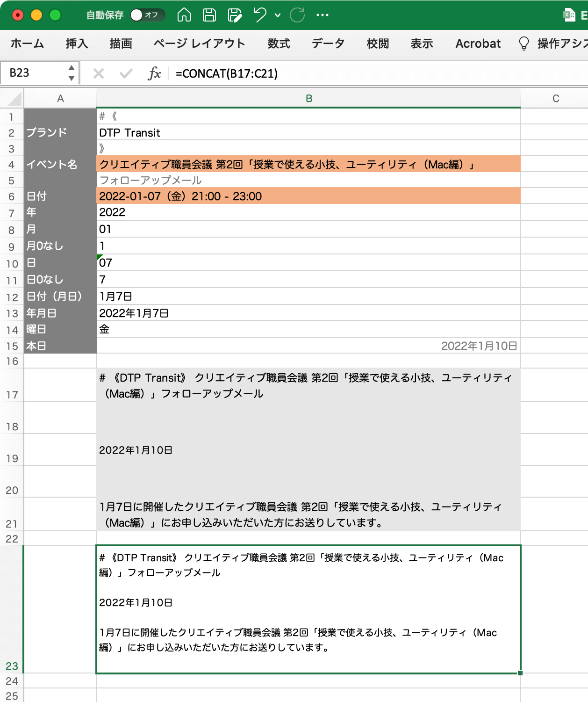Screen dimensions: 588x702
Task: Select row 4 header
Action: (12, 164)
